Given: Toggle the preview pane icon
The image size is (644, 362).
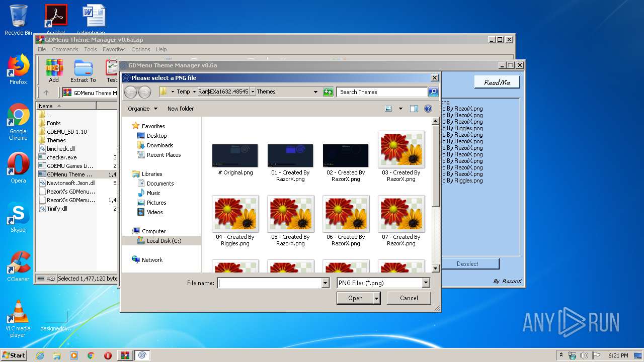Looking at the screenshot, I should (x=414, y=109).
